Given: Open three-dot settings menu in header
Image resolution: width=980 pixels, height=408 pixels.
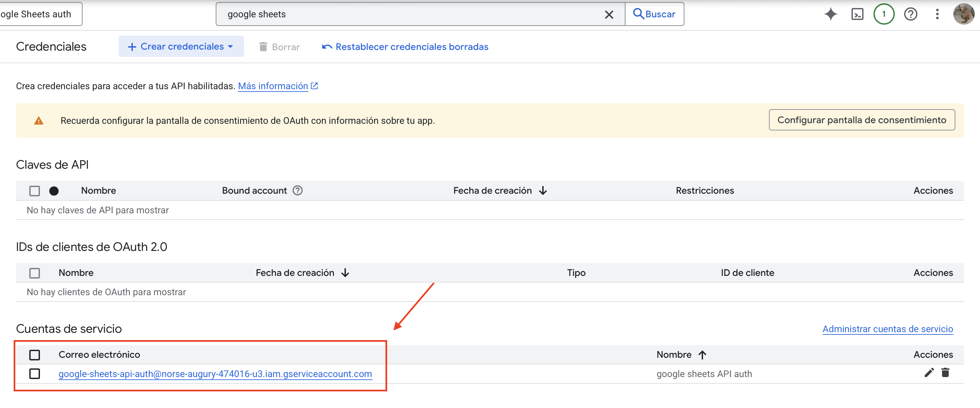Looking at the screenshot, I should click(937, 14).
